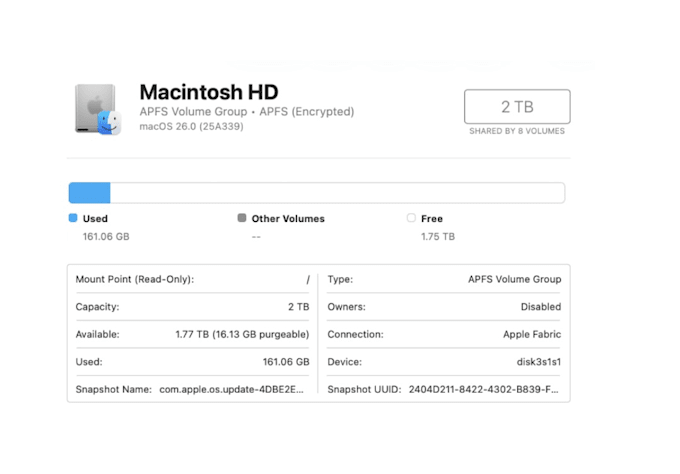Click the 'Available:' row label

97,334
